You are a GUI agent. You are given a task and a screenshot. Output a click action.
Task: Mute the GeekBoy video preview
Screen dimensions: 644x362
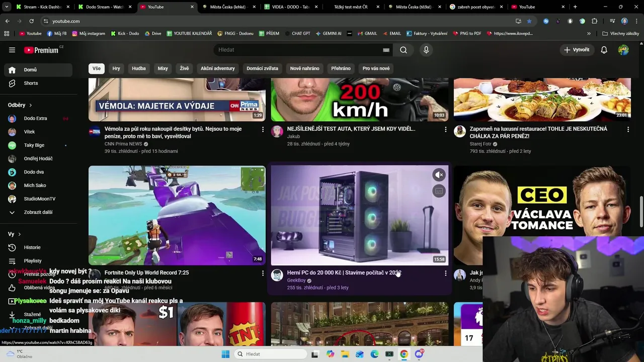coord(439,175)
